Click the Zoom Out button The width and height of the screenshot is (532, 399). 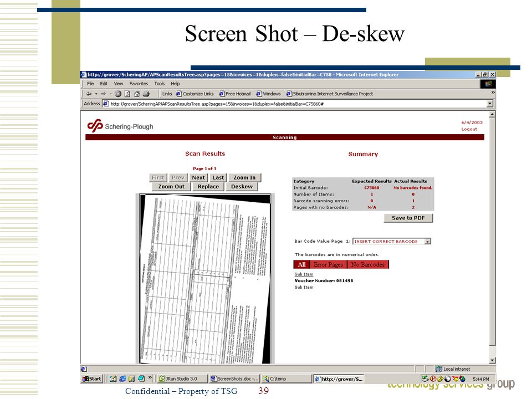point(171,187)
